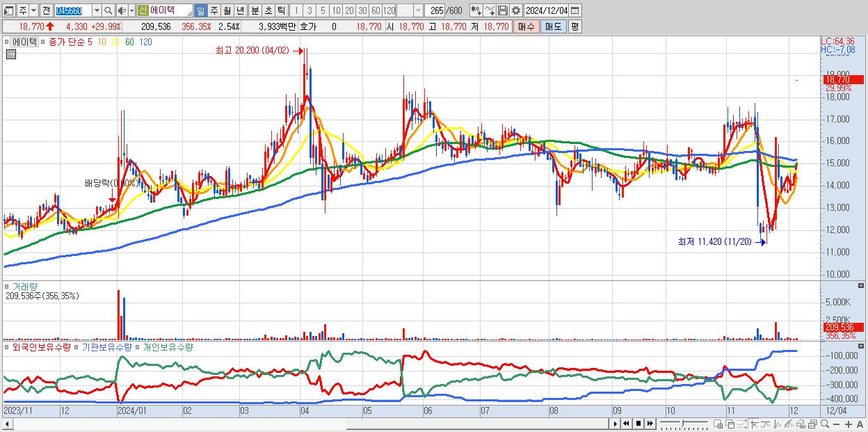Select the 5 interval button
The image size is (868, 432).
coord(323,10)
